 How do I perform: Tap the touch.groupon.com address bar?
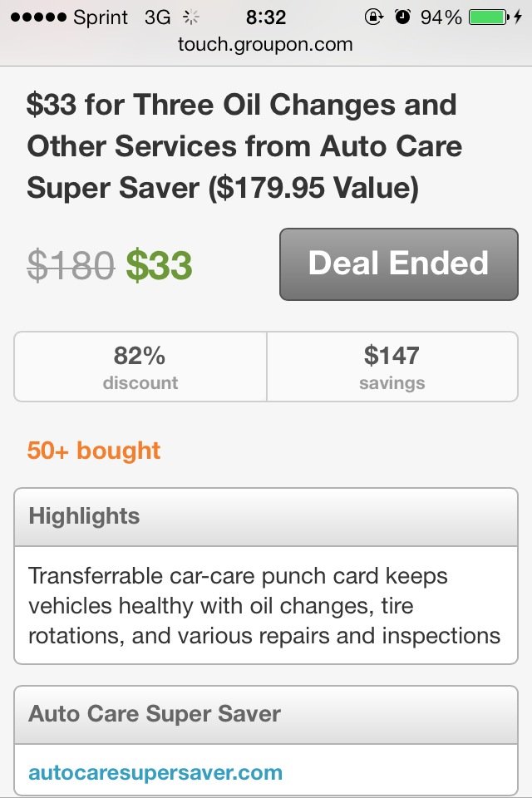265,44
